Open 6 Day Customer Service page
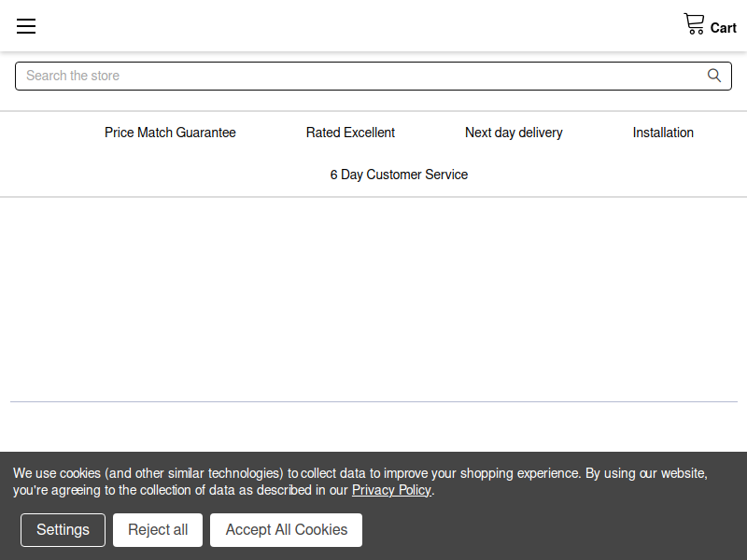The height and width of the screenshot is (560, 747). 399,175
